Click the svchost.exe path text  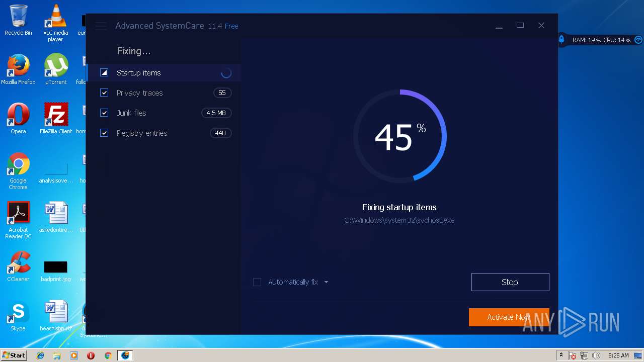point(399,220)
